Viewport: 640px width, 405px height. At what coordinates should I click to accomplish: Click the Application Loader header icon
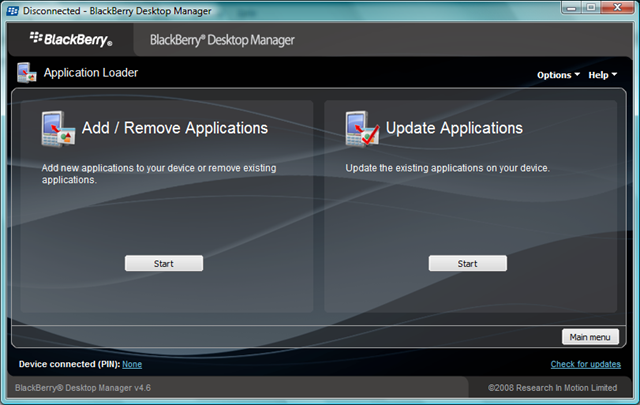27,72
